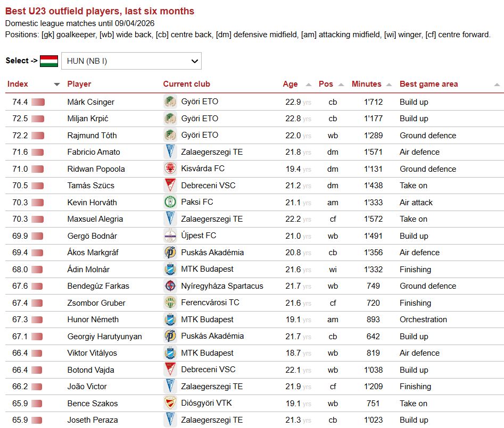Click the Current club column header

click(186, 84)
